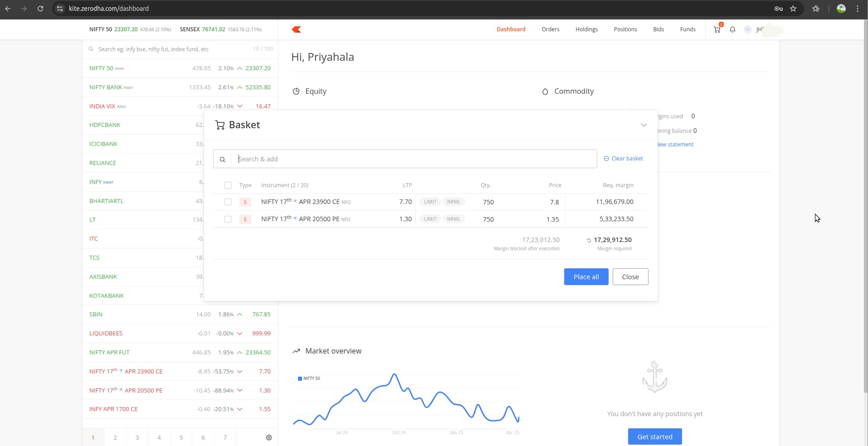Click NIFTY 50 up-arrow indicator
The height and width of the screenshot is (446, 868).
click(x=239, y=68)
